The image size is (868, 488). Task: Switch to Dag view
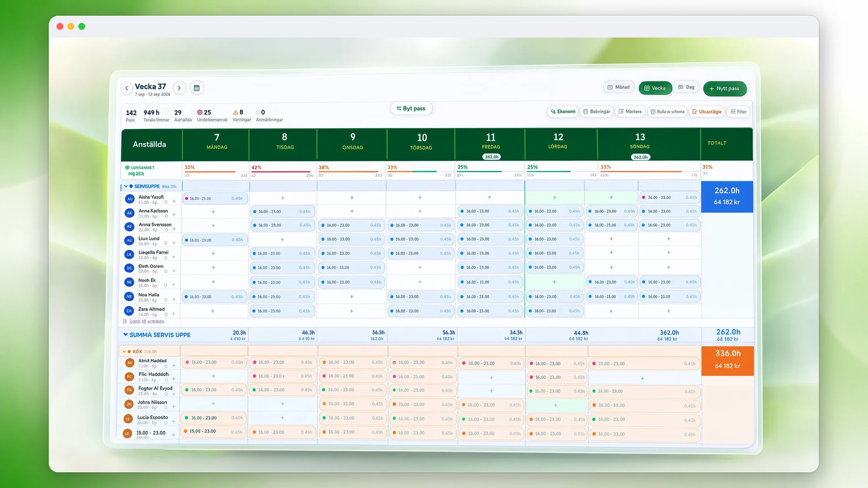tap(686, 87)
